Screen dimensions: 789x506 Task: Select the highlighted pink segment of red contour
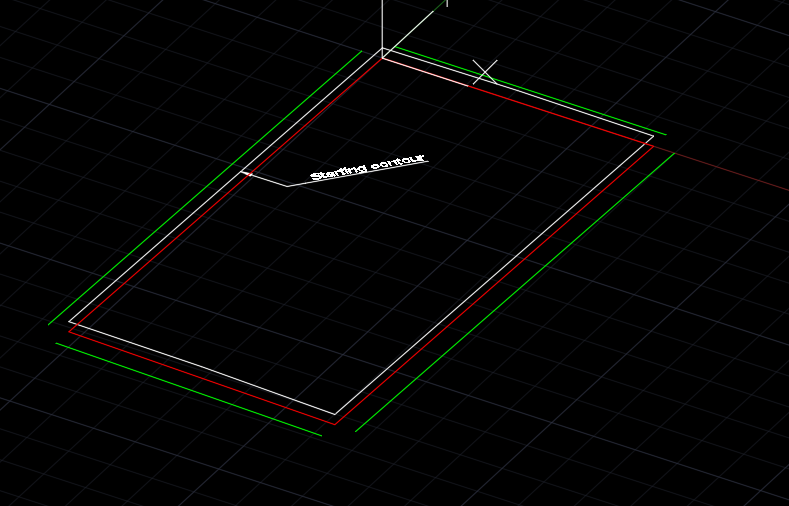pos(425,72)
